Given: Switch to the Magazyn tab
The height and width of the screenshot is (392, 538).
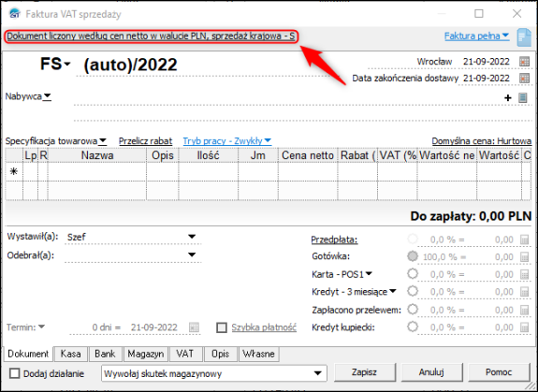Looking at the screenshot, I should click(145, 354).
